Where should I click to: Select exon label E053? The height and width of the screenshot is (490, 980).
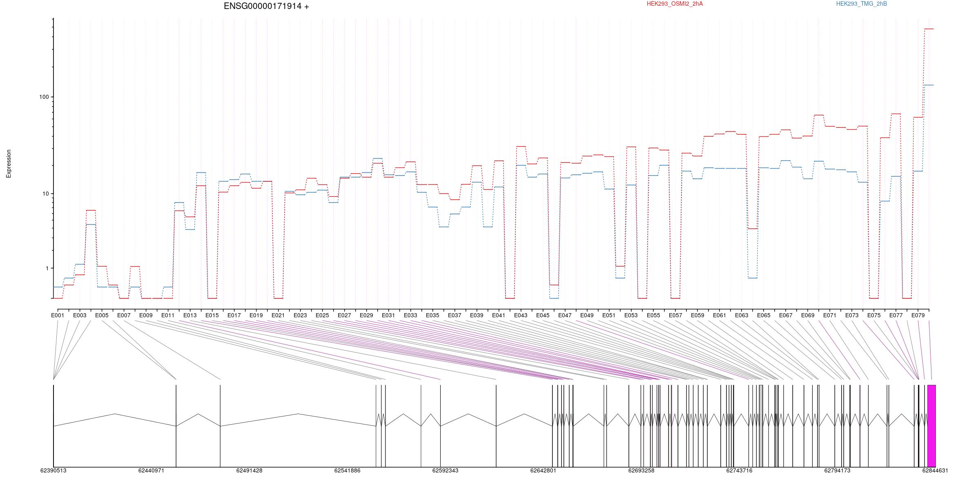[x=631, y=315]
